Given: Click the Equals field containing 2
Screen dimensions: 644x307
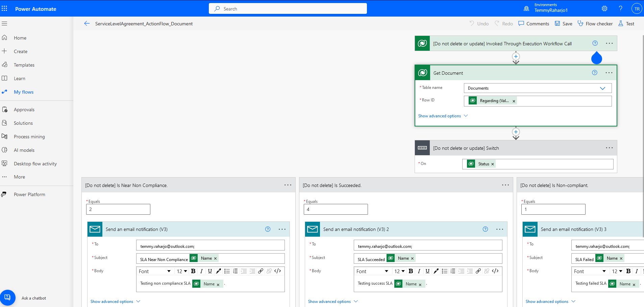Looking at the screenshot, I should tap(118, 209).
